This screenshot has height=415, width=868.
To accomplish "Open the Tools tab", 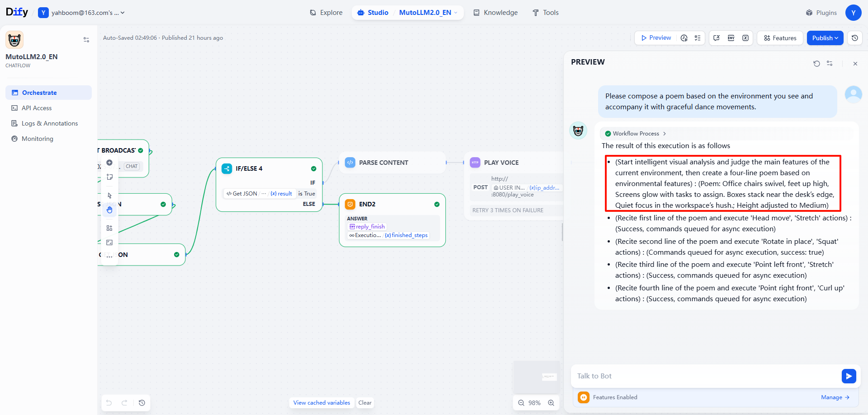I will pyautogui.click(x=545, y=13).
